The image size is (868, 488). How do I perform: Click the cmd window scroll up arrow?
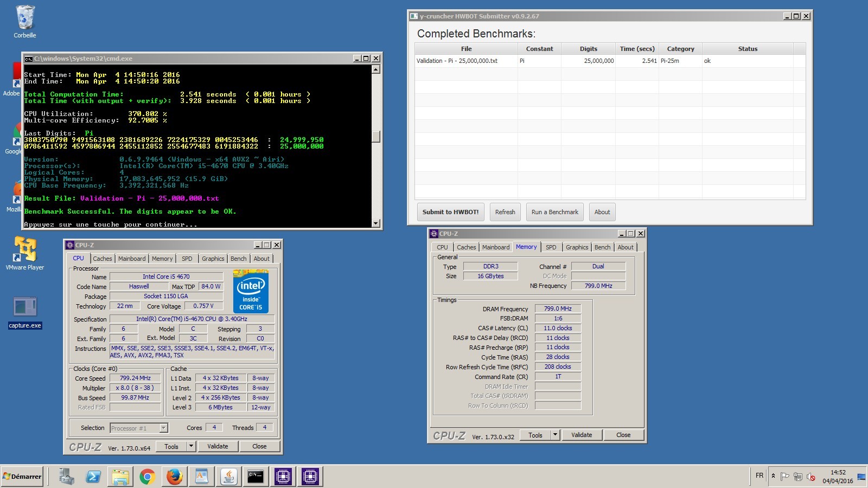(x=376, y=69)
